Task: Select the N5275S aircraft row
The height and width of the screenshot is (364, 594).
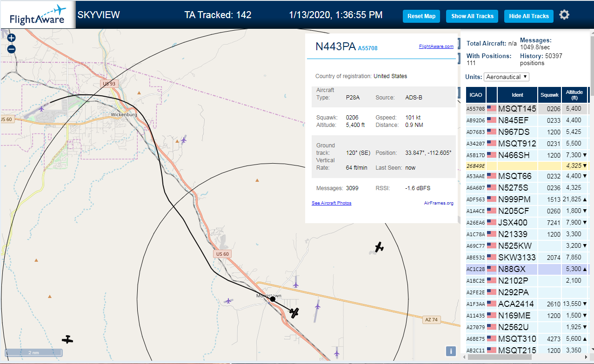Action: pyautogui.click(x=527, y=188)
